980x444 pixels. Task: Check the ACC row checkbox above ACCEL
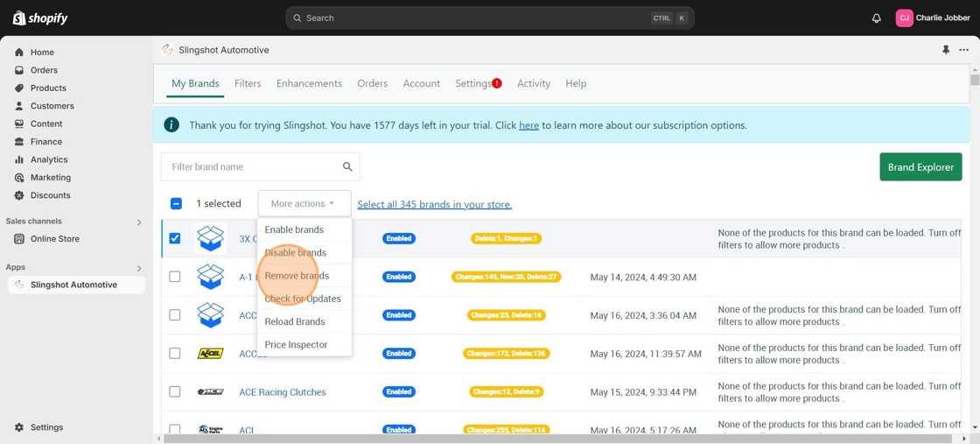pos(175,315)
